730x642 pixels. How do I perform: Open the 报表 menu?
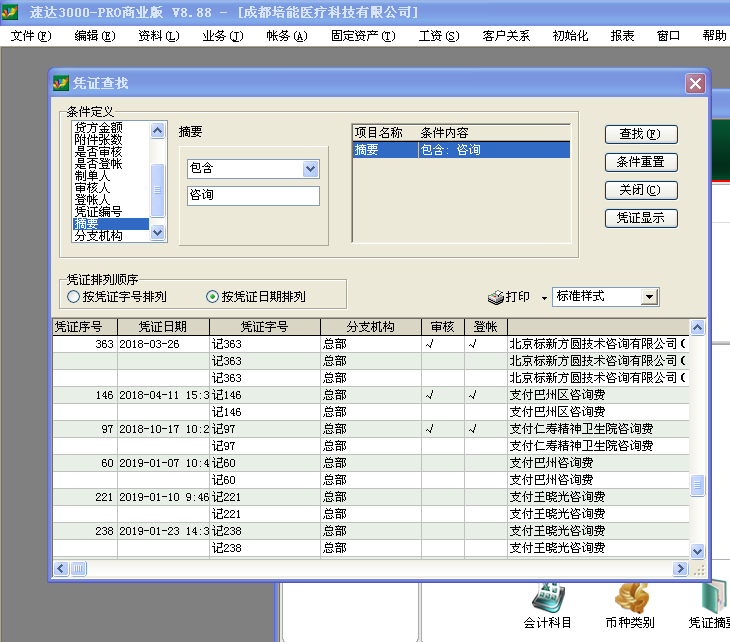(622, 36)
